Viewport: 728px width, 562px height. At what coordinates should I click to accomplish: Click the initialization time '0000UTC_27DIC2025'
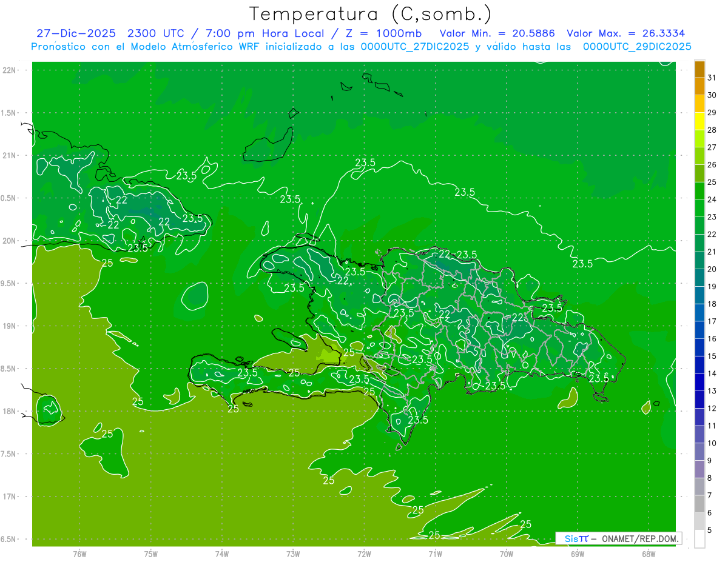414,47
